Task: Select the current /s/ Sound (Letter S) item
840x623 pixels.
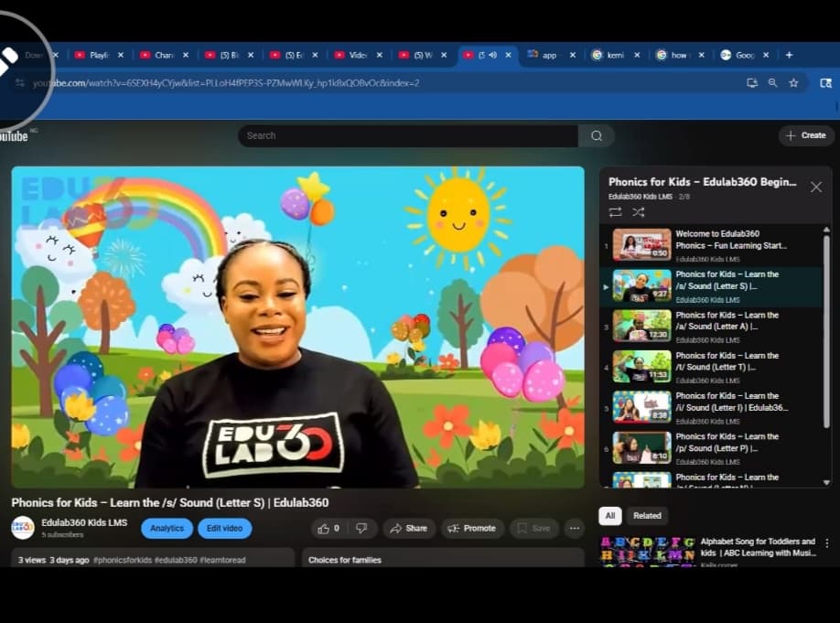Action: pyautogui.click(x=713, y=286)
